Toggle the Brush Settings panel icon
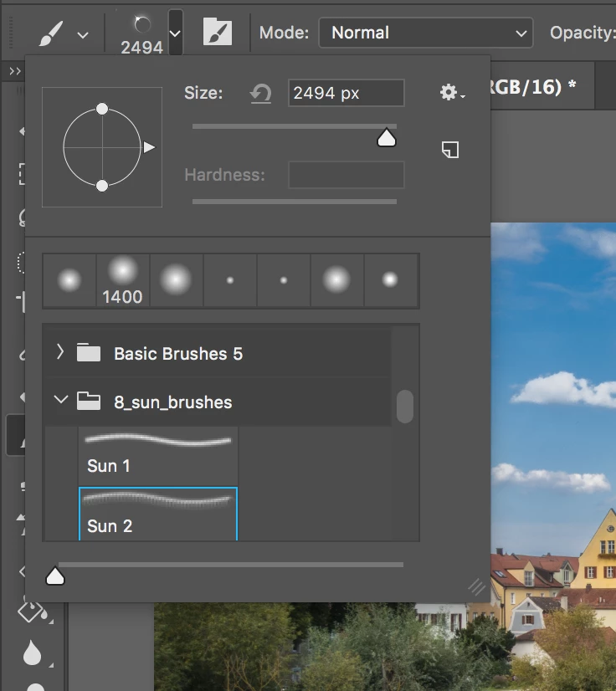This screenshot has height=691, width=616. tap(218, 32)
